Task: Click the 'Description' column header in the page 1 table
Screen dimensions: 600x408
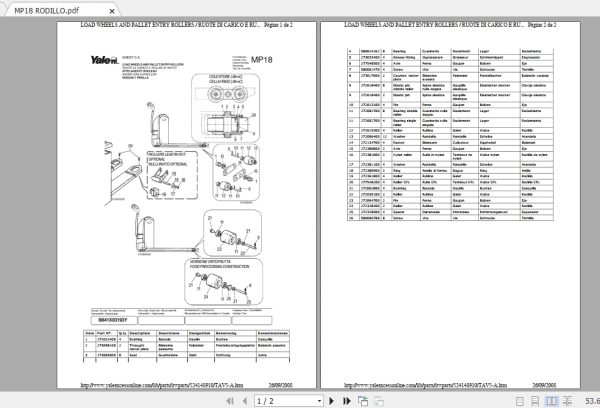Action: pos(139,333)
